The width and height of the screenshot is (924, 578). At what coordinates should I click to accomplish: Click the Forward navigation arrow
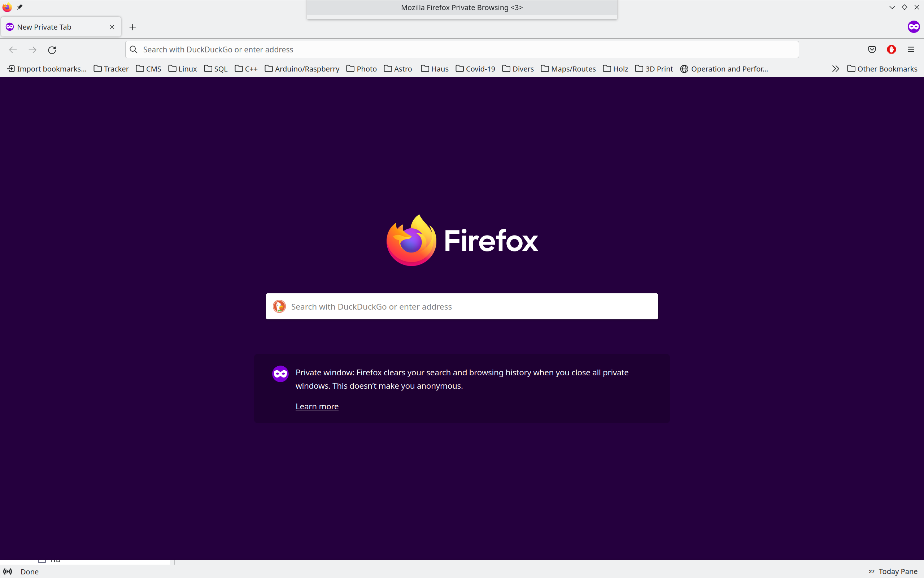click(x=32, y=50)
